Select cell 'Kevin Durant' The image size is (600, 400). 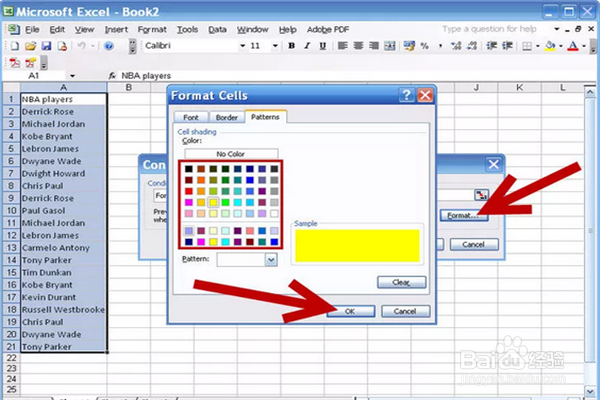(x=63, y=297)
